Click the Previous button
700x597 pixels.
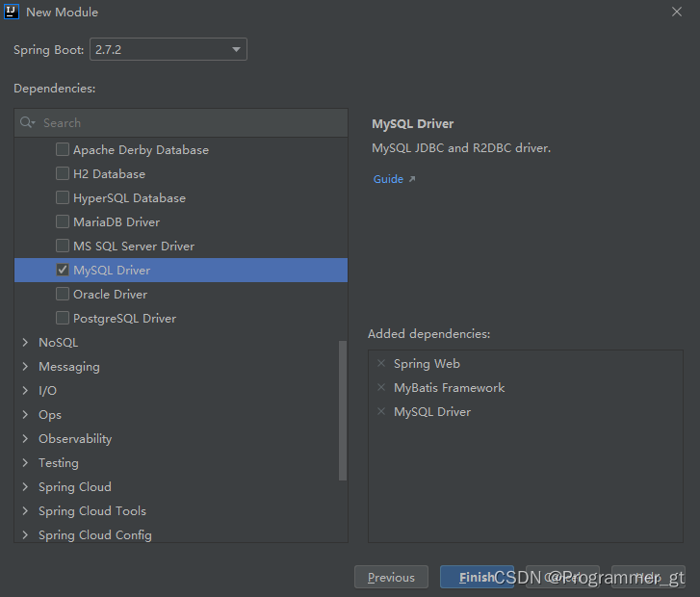(x=391, y=577)
